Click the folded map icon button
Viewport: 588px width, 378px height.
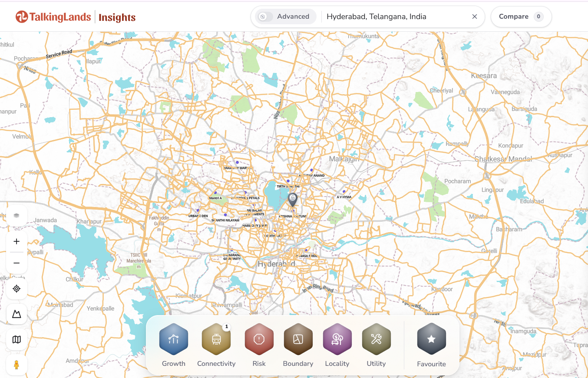pyautogui.click(x=17, y=339)
